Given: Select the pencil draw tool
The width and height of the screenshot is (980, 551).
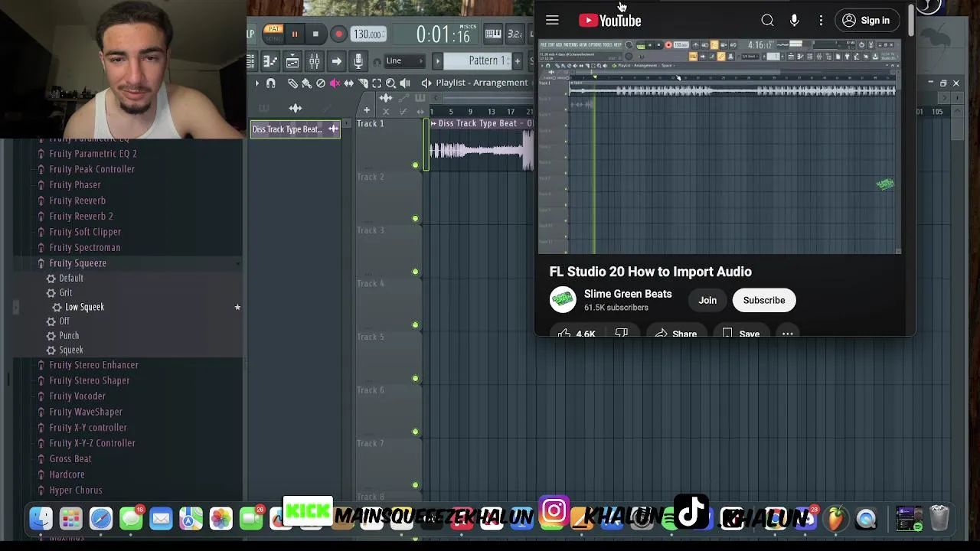Looking at the screenshot, I should pyautogui.click(x=292, y=83).
